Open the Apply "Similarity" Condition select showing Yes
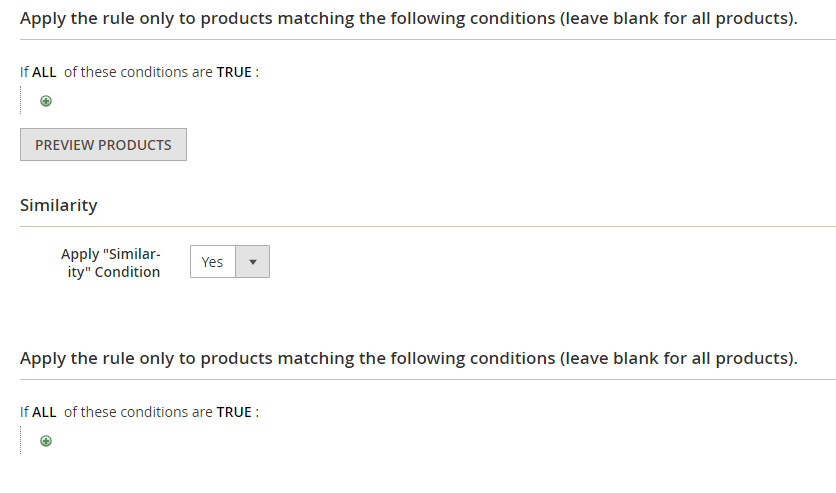The width and height of the screenshot is (836, 493). tap(213, 262)
